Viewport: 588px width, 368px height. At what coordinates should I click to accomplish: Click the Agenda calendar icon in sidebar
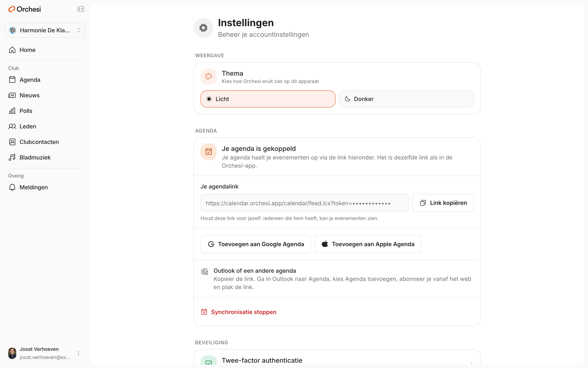point(12,80)
